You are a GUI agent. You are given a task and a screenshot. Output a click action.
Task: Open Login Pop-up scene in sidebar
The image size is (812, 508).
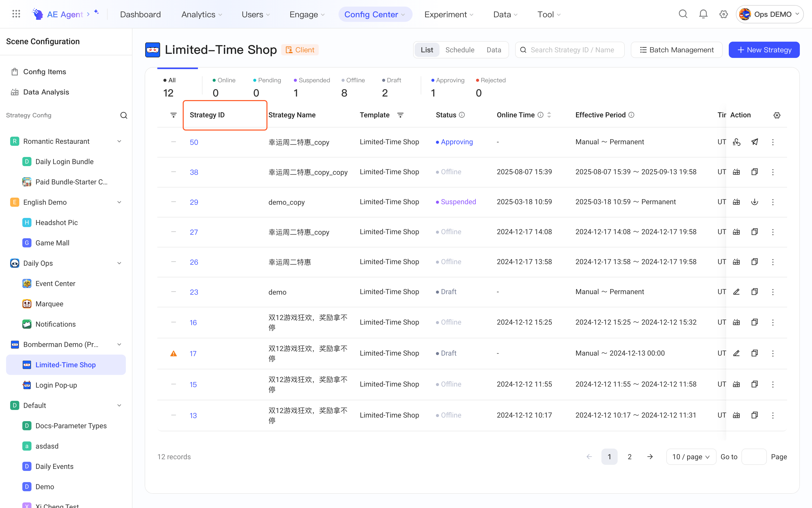(x=66, y=385)
